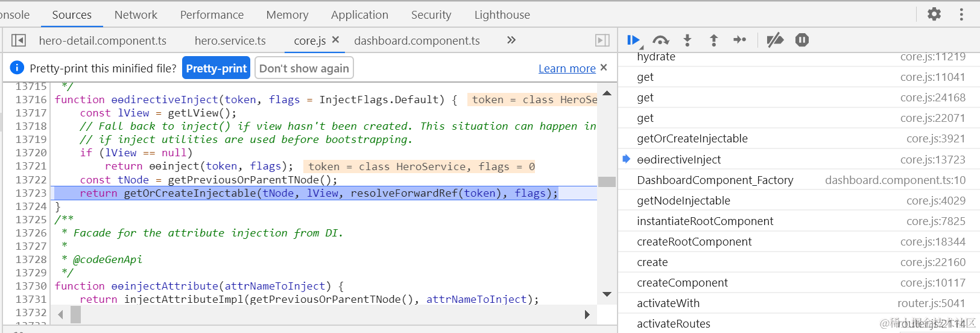Click line number 13731 in the gutter

pyautogui.click(x=31, y=299)
